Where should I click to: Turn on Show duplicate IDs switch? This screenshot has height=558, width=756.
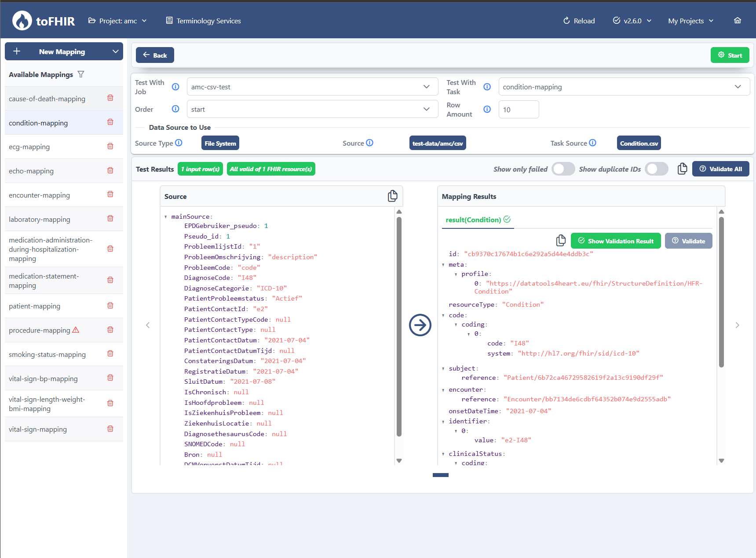656,169
